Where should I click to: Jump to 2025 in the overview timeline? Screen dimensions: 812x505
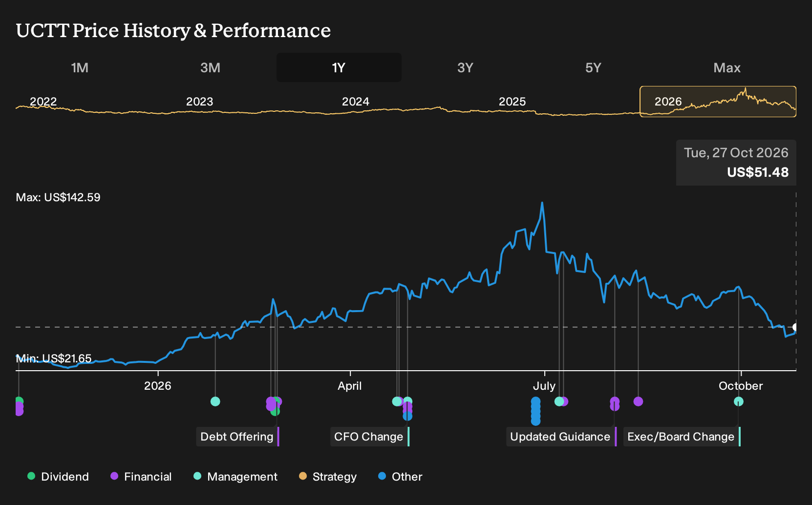pos(512,102)
